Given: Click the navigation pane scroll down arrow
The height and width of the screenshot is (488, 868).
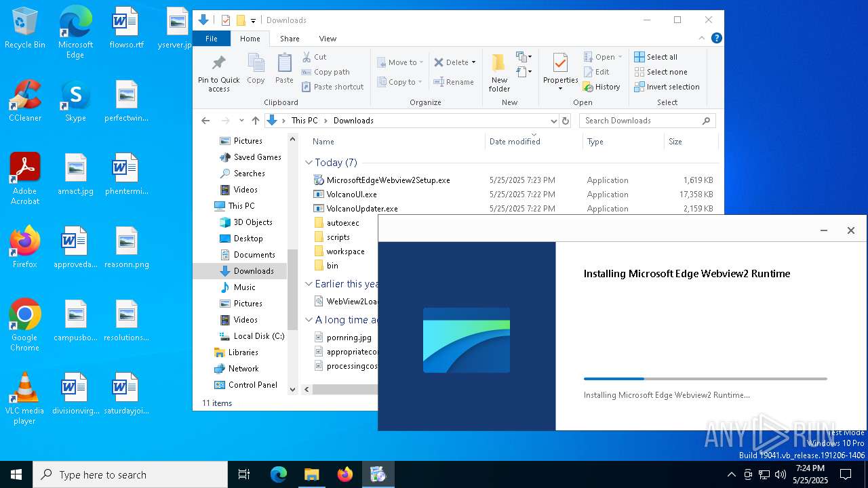Looking at the screenshot, I should click(x=293, y=390).
